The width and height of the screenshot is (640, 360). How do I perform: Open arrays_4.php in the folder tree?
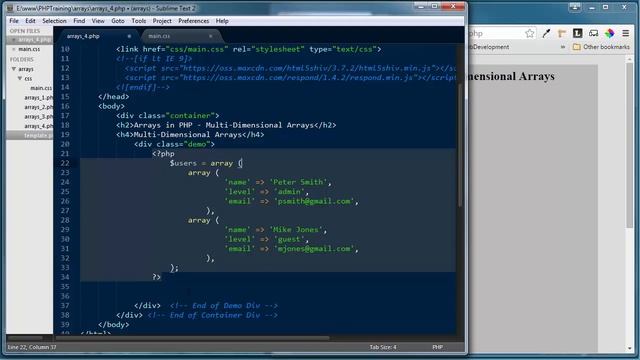[x=38, y=126]
